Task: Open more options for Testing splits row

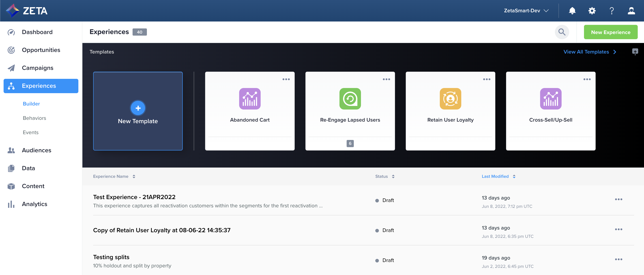Action: (x=618, y=259)
